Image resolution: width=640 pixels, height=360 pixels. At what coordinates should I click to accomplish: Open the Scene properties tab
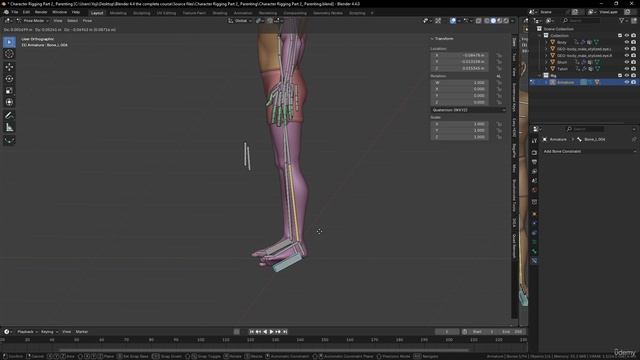pyautogui.click(x=534, y=180)
